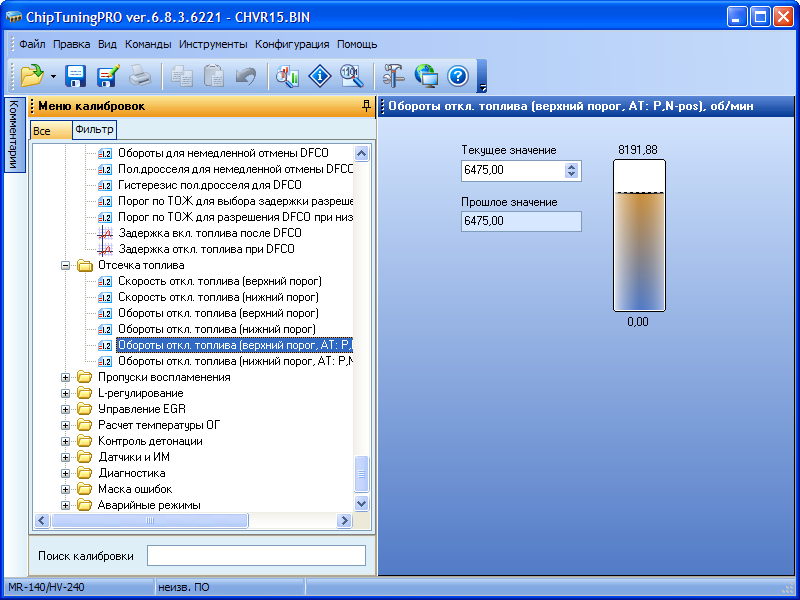Collapse the Отсечка топлива folder
The image size is (800, 600).
coord(66,265)
